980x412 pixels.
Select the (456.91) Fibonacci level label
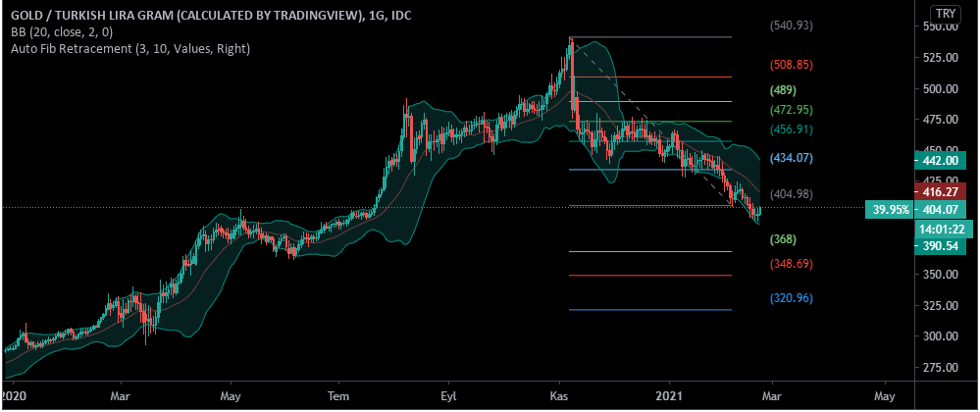pos(792,129)
